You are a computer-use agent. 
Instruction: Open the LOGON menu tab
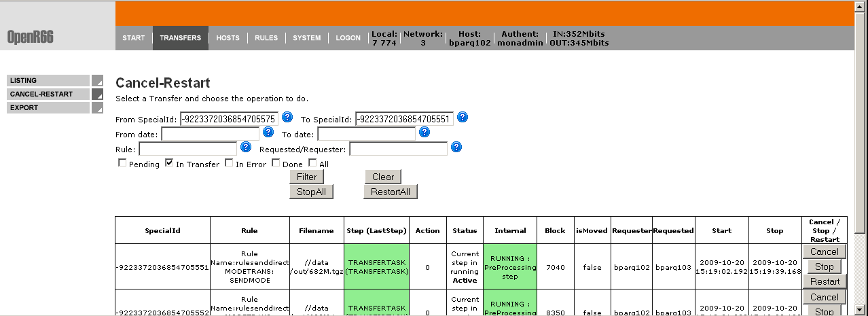coord(348,38)
